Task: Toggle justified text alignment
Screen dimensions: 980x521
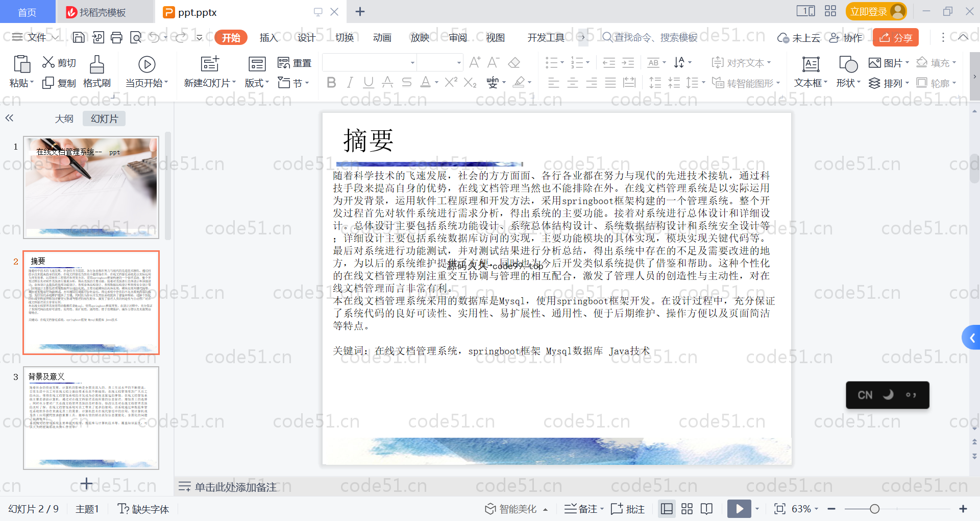Action: [x=610, y=83]
